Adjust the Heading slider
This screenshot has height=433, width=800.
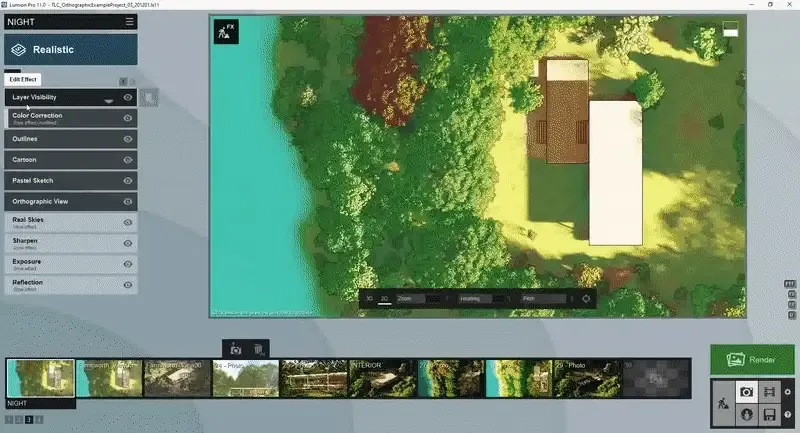[x=482, y=299]
